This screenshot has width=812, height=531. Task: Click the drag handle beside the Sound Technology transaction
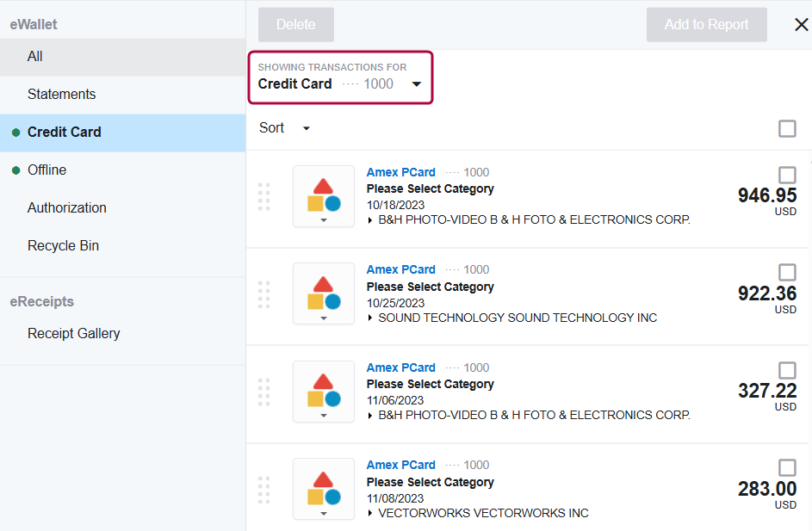tap(264, 294)
